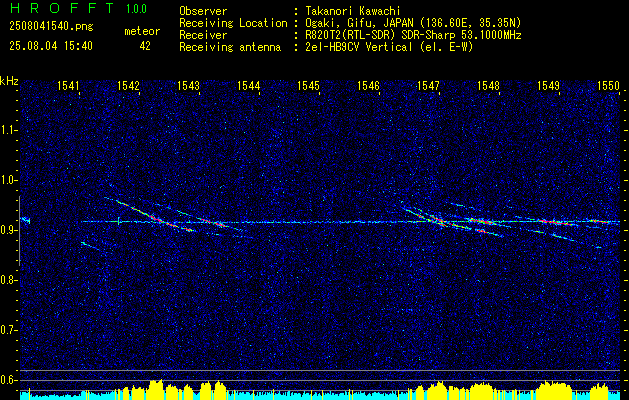Click time axis marker 1543
Viewport: 629px width, 400px height.
pos(189,85)
